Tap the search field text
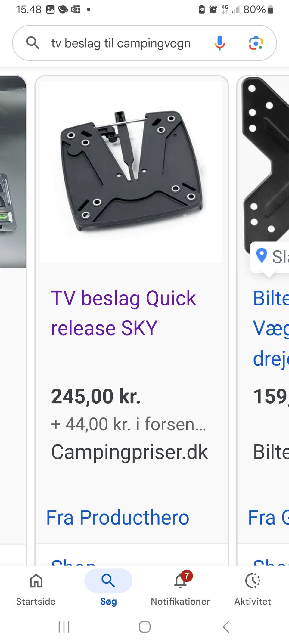Viewport: 289px width, 644px height. coord(121,43)
